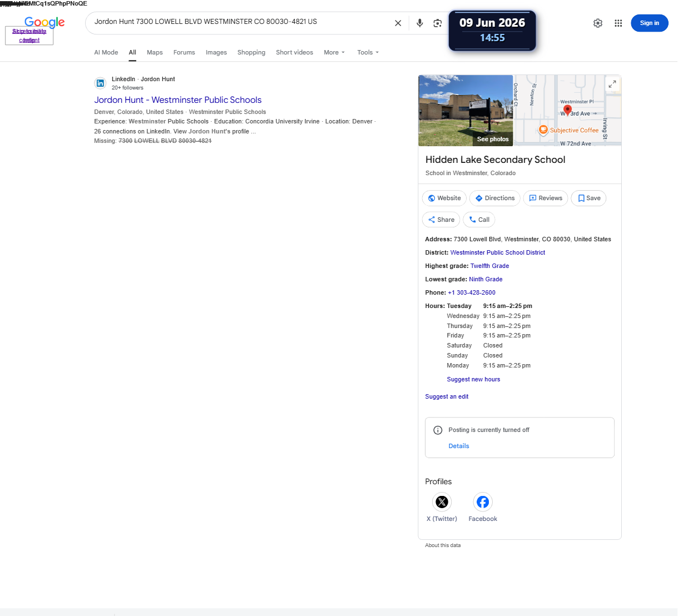
Task: Open About this data link
Action: point(443,545)
